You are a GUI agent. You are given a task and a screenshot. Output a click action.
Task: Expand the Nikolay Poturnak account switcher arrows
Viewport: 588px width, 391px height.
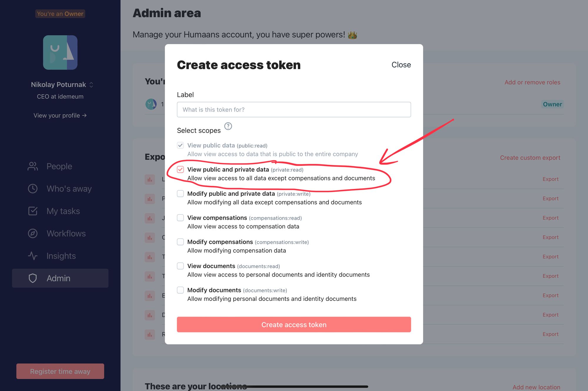[x=91, y=85]
